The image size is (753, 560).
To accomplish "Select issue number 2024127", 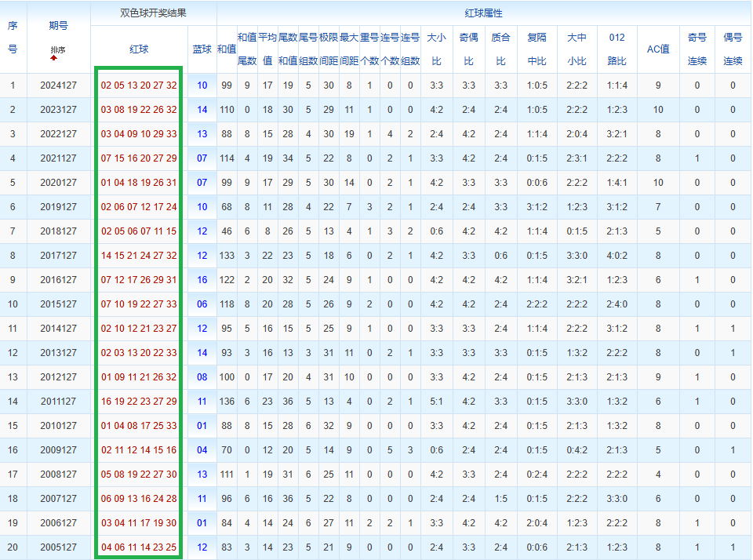I will 59,85.
